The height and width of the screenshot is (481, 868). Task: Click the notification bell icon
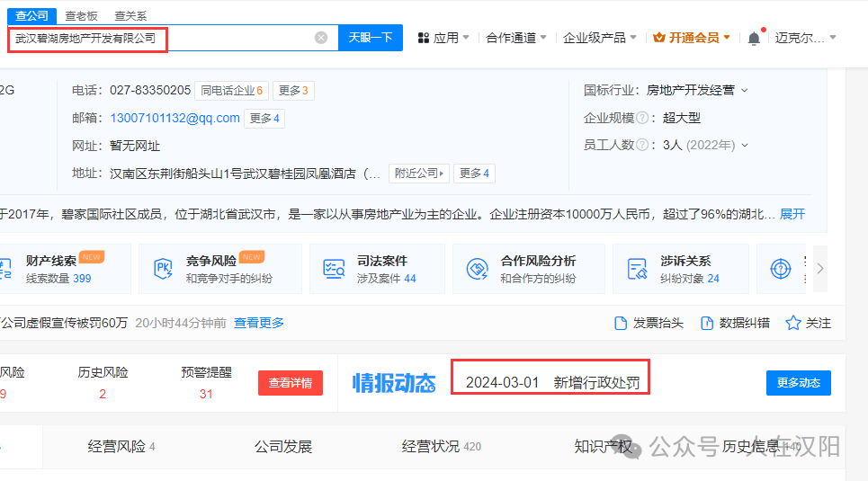click(x=754, y=38)
